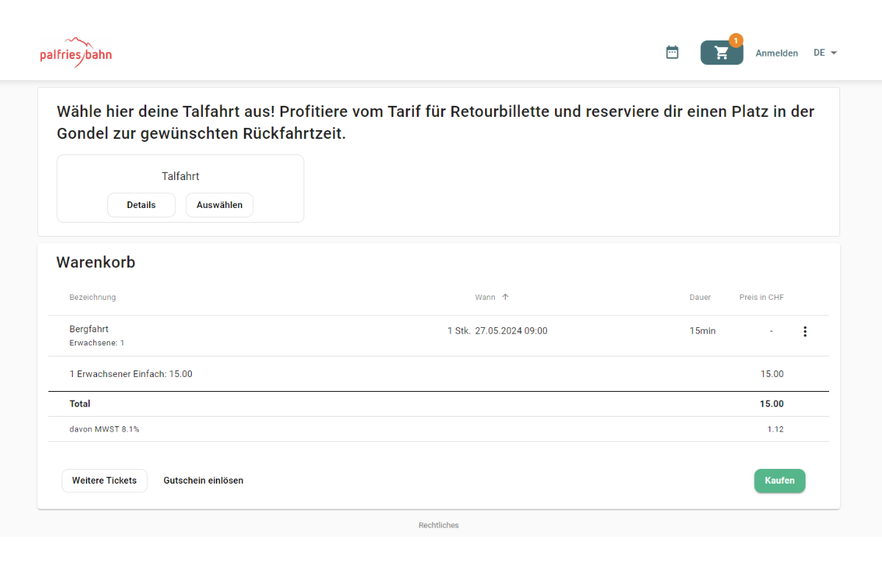Select the Bergfahrt cart row
The height and width of the screenshot is (588, 882).
click(89, 329)
